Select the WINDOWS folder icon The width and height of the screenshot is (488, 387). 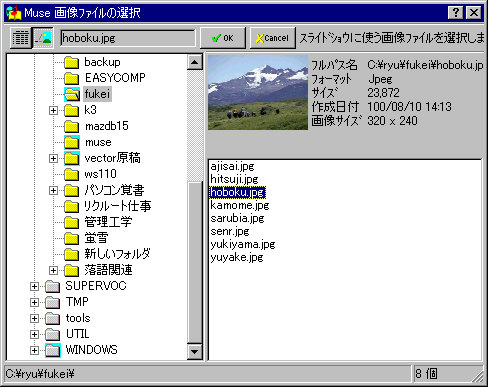[53, 350]
